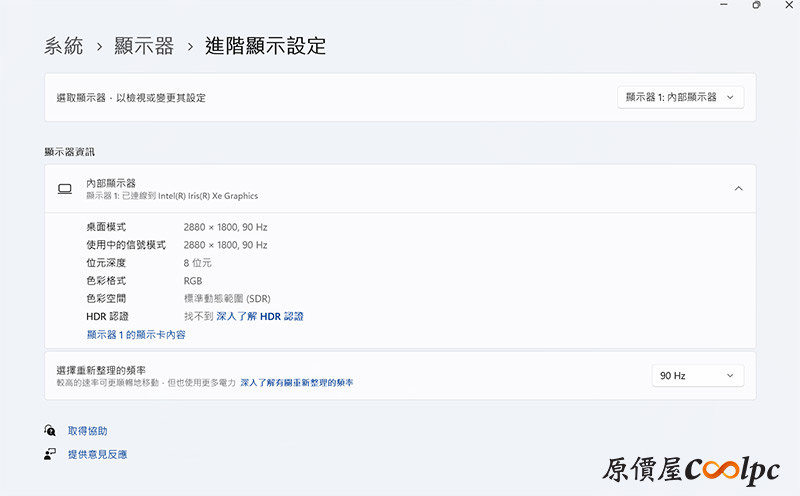
Task: Open the 取得協助 link text
Action: [x=87, y=431]
